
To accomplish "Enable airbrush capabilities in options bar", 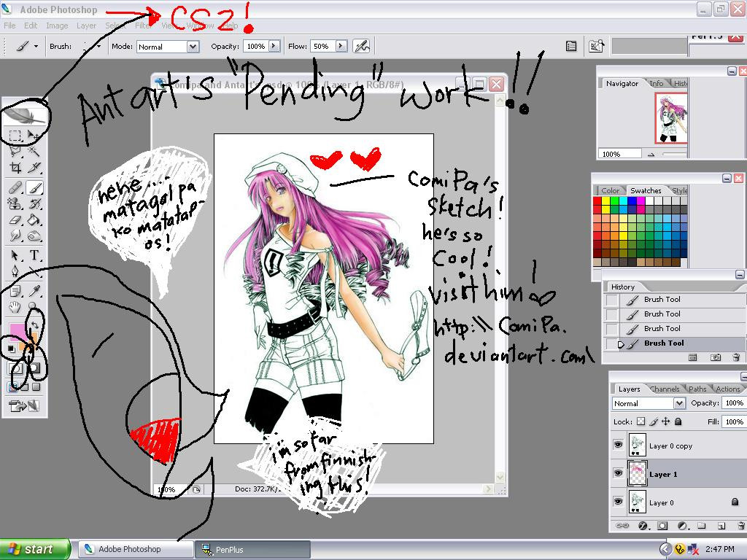I will pos(362,46).
